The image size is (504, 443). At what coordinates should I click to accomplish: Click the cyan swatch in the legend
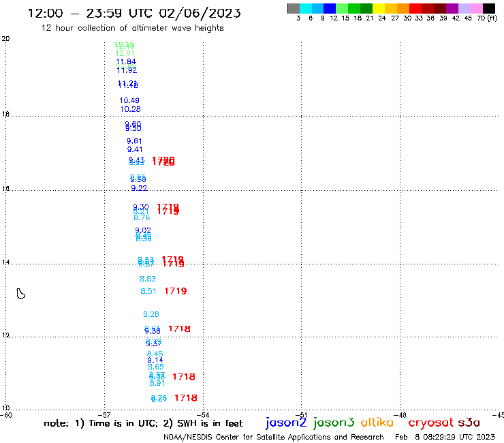(x=306, y=8)
